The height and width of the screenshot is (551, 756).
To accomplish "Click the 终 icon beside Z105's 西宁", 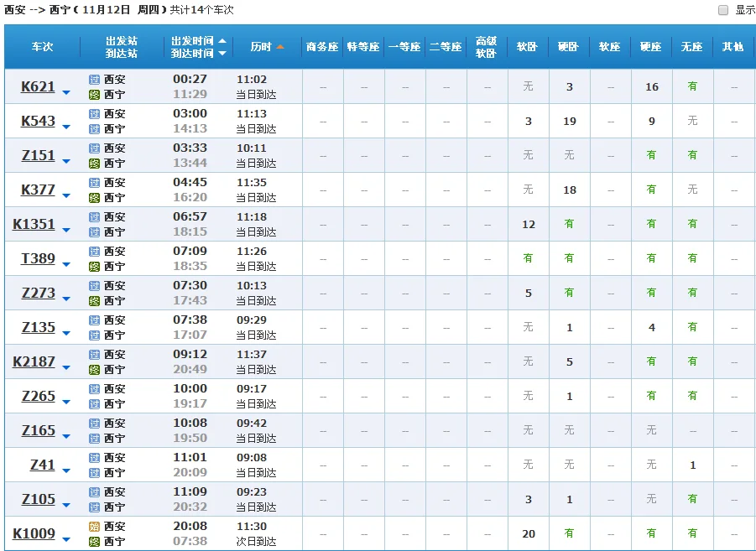I will tap(94, 506).
